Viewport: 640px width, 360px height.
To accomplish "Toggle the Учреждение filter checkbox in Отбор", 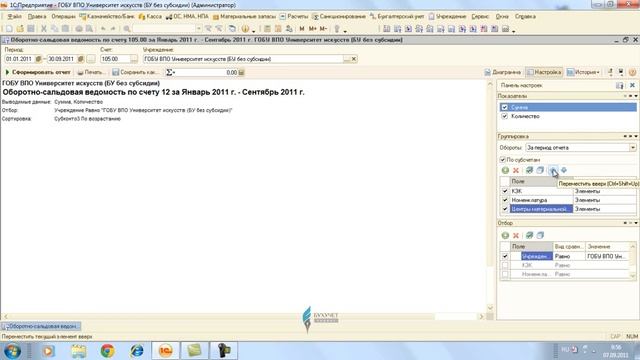I will pyautogui.click(x=505, y=256).
